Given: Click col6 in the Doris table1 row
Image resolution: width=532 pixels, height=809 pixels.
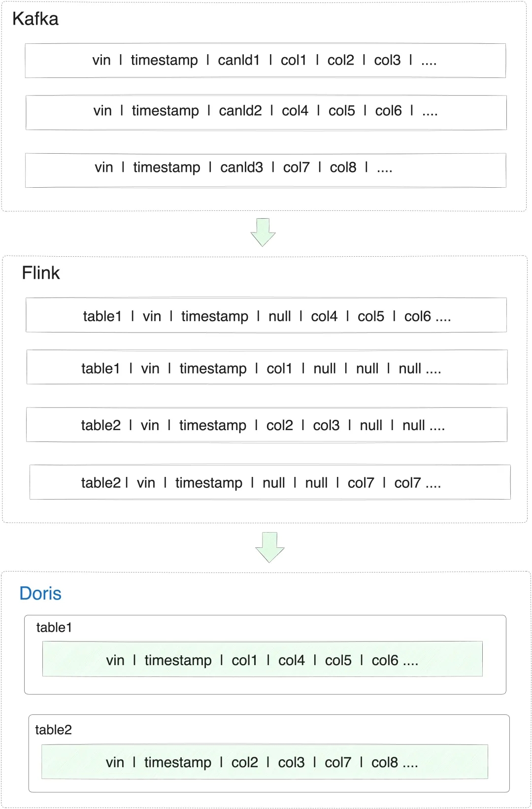Looking at the screenshot, I should point(385,660).
